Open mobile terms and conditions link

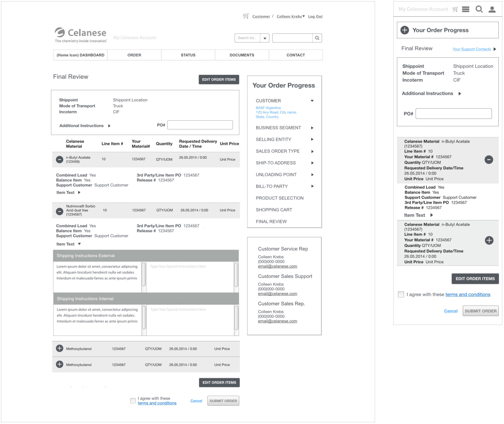click(x=468, y=295)
